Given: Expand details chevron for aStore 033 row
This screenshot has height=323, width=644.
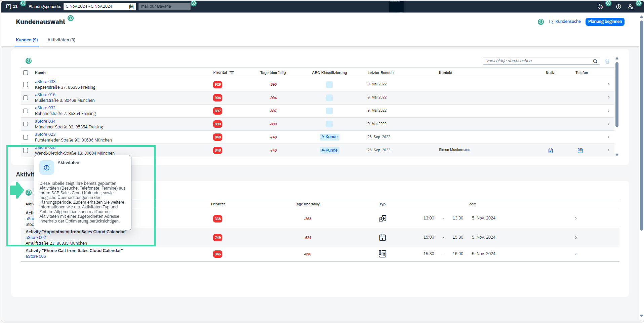Looking at the screenshot, I should click(x=609, y=84).
